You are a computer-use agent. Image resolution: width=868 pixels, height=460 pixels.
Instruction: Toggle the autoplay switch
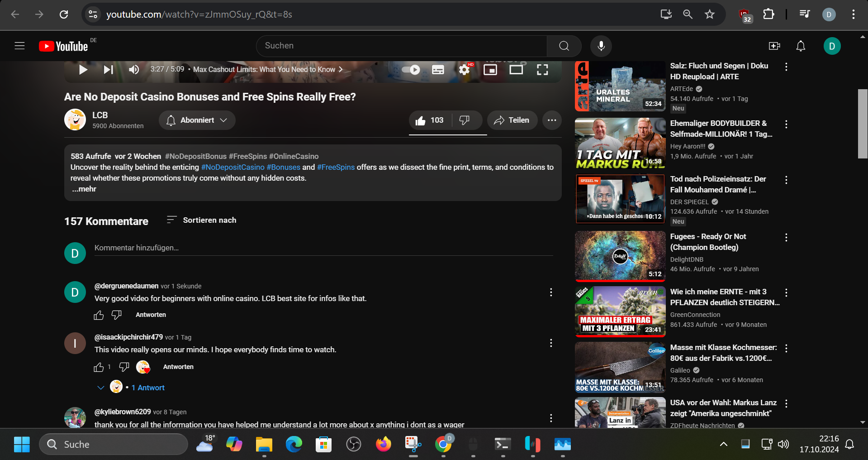411,70
